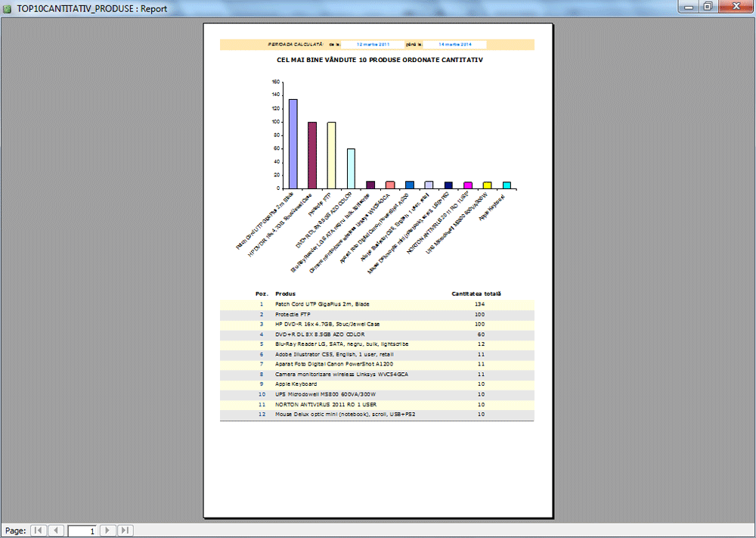Click the yellow bar in the chart
756x538 pixels.
488,185
